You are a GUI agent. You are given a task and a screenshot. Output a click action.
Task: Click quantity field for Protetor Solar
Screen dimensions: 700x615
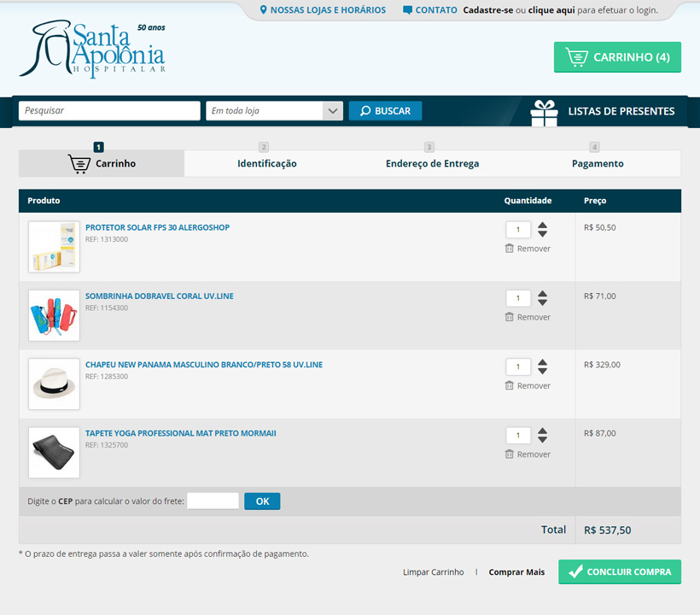tap(518, 230)
